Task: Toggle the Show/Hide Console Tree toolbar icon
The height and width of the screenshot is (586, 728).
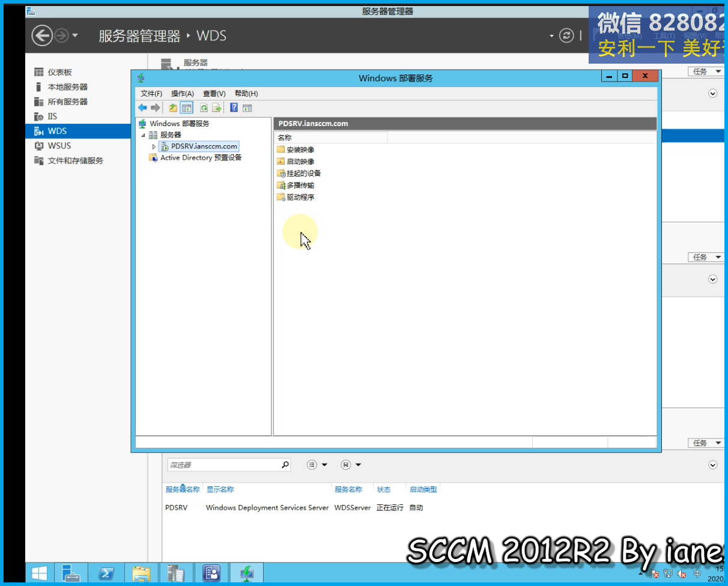Action: (187, 107)
